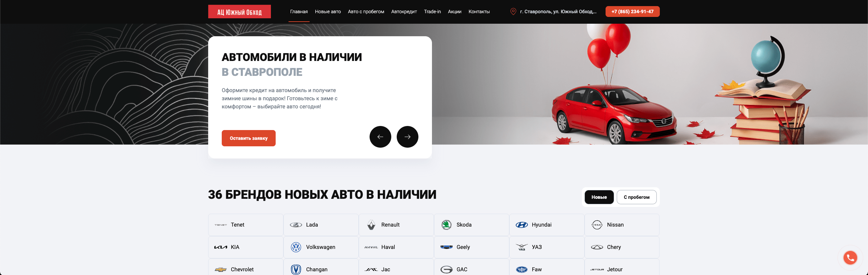Screen dimensions: 868x275
Task: Click the Renault brand logo
Action: click(371, 225)
